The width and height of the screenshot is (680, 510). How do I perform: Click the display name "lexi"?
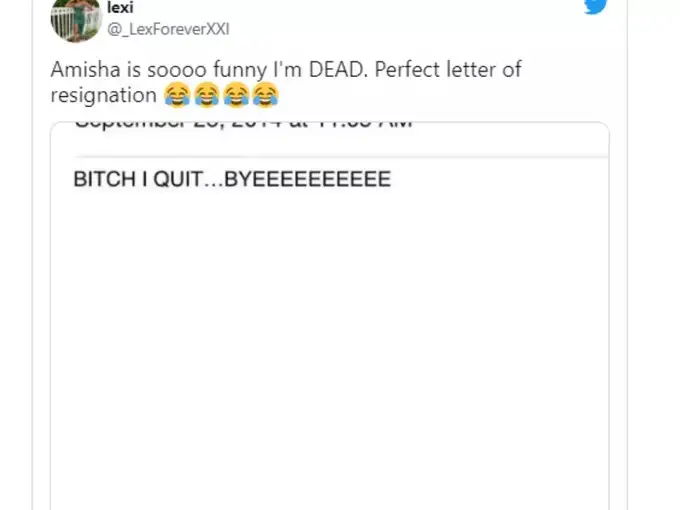(120, 7)
